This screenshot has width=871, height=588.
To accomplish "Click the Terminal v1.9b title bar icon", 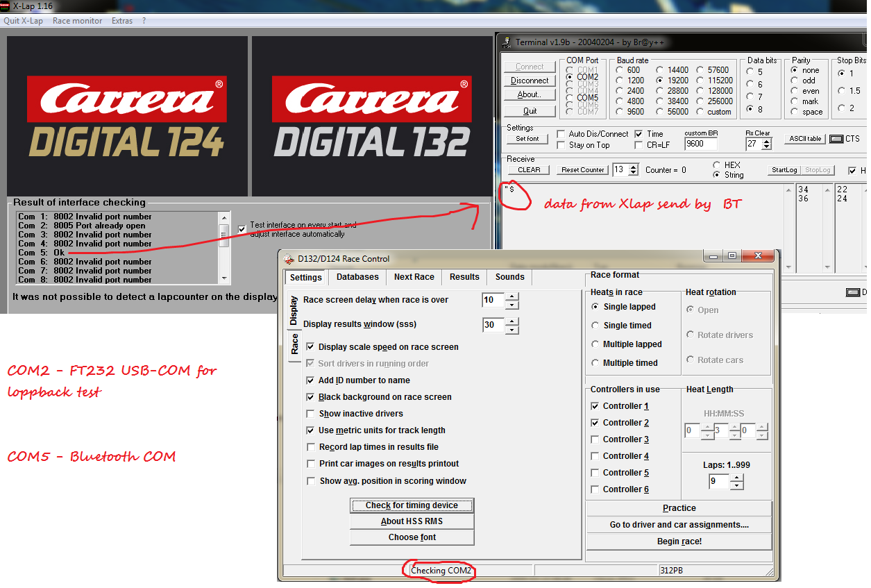I will coord(507,42).
